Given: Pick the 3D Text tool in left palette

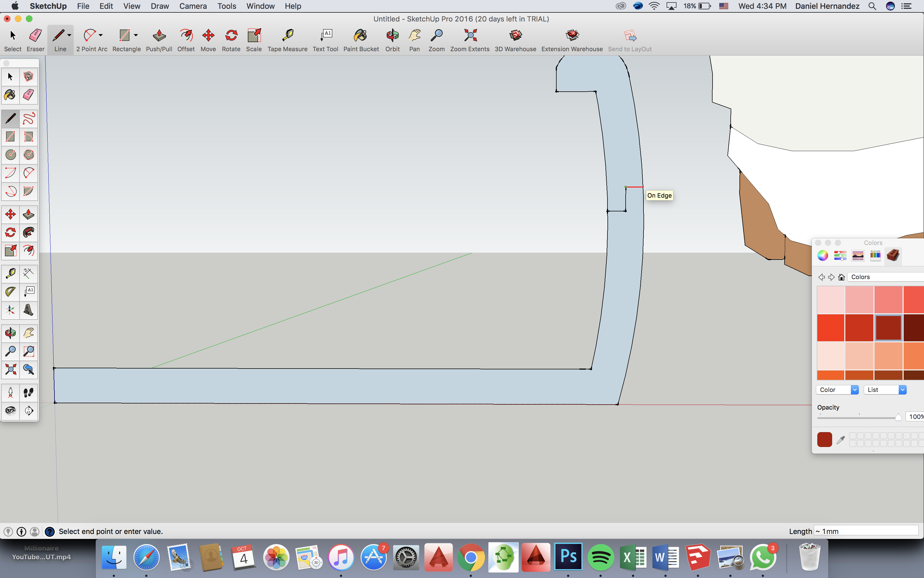Looking at the screenshot, I should pyautogui.click(x=29, y=310).
